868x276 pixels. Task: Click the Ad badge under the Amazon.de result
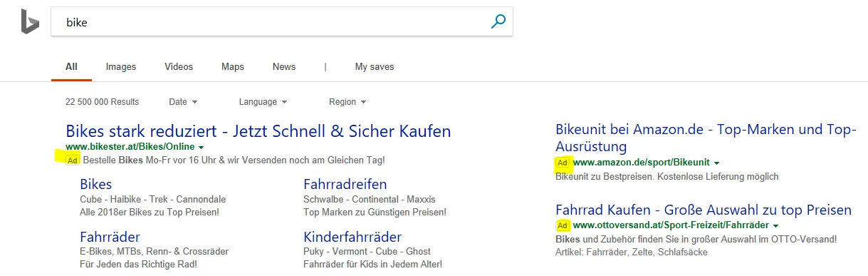[563, 163]
